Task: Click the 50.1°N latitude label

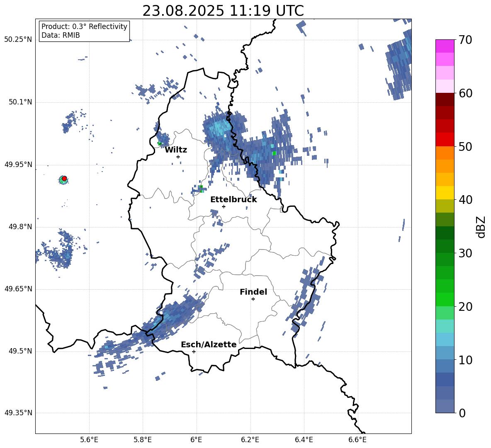Action: (20, 102)
